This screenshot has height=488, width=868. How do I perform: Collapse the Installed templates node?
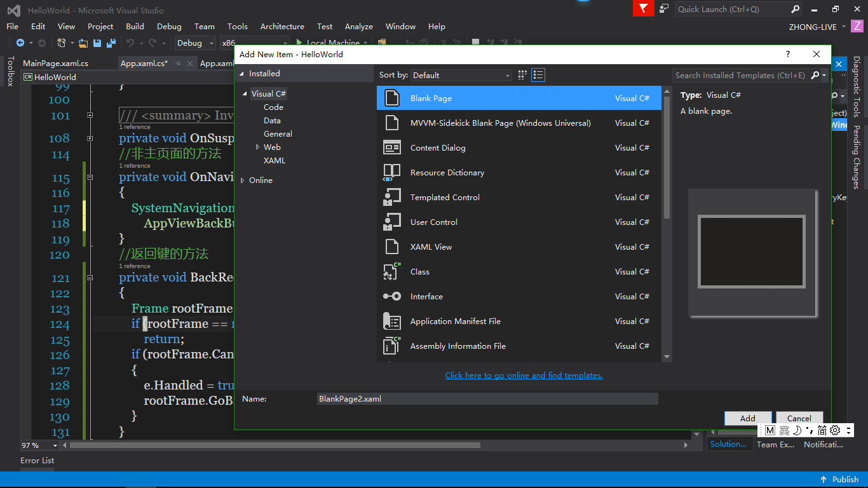[241, 74]
